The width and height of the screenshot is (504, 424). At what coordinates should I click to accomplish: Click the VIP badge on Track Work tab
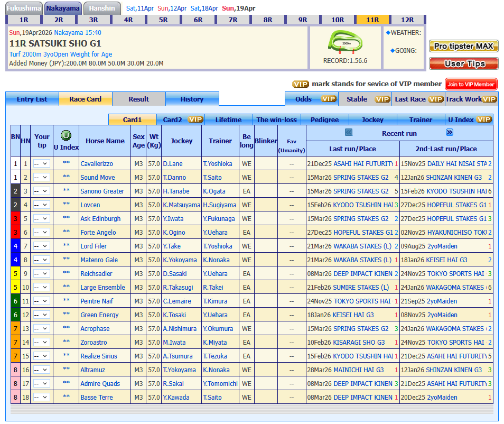tap(489, 99)
